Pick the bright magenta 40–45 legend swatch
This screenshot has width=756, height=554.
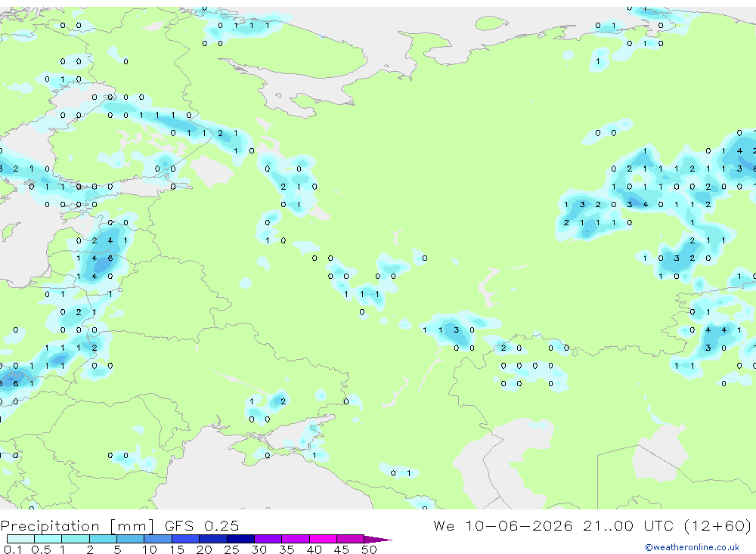323,539
